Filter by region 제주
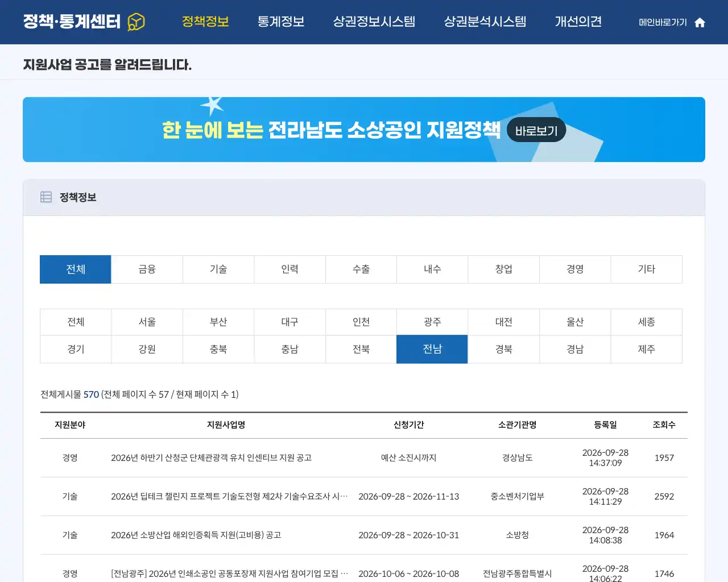The image size is (728, 582). point(647,350)
